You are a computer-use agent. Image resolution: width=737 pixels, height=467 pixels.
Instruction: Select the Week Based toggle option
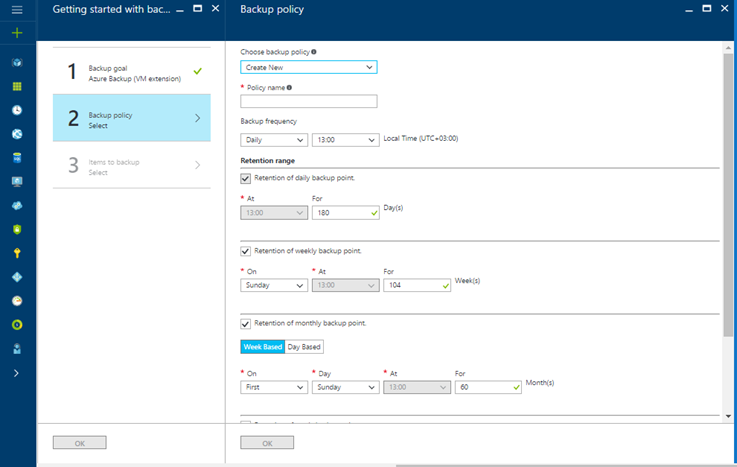click(x=263, y=347)
